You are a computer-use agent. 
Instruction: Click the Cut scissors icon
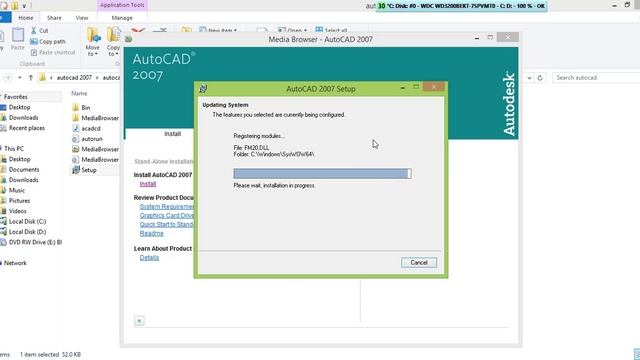point(34,31)
